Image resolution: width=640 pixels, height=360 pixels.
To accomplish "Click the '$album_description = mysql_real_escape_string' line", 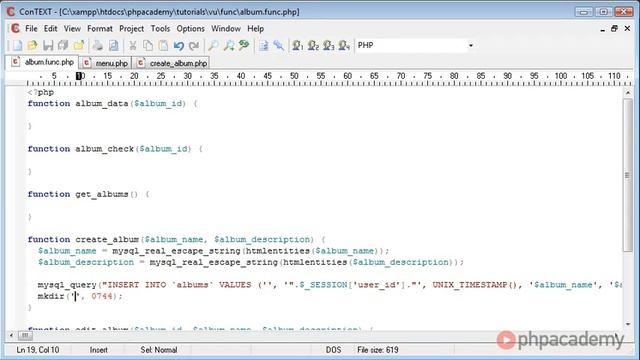I will [251, 262].
